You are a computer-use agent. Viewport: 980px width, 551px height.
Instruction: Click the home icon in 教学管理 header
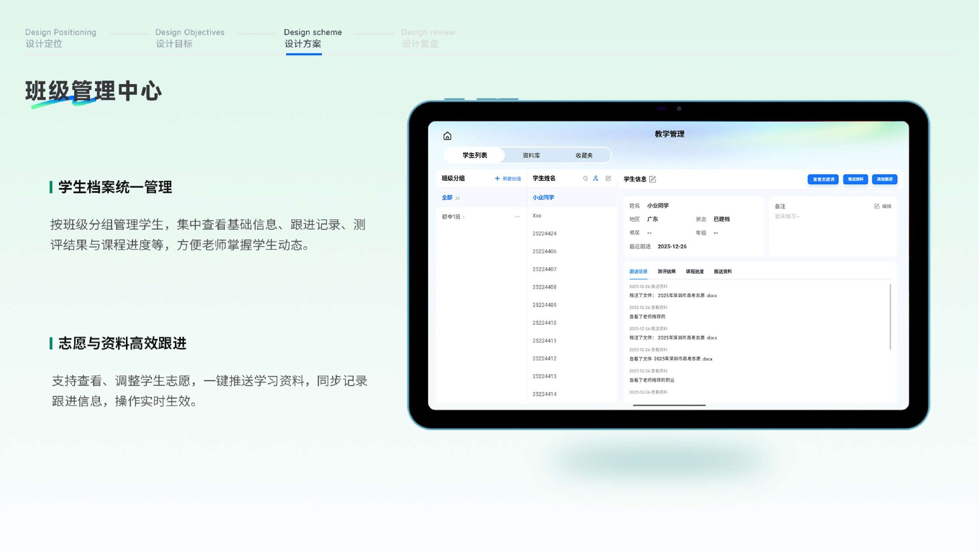(x=447, y=136)
